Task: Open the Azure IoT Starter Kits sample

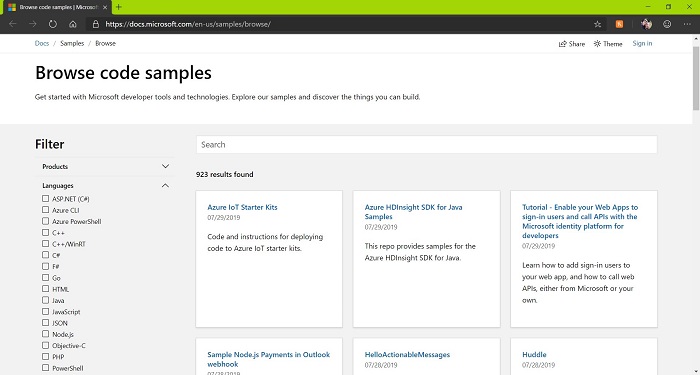Action: [242, 207]
